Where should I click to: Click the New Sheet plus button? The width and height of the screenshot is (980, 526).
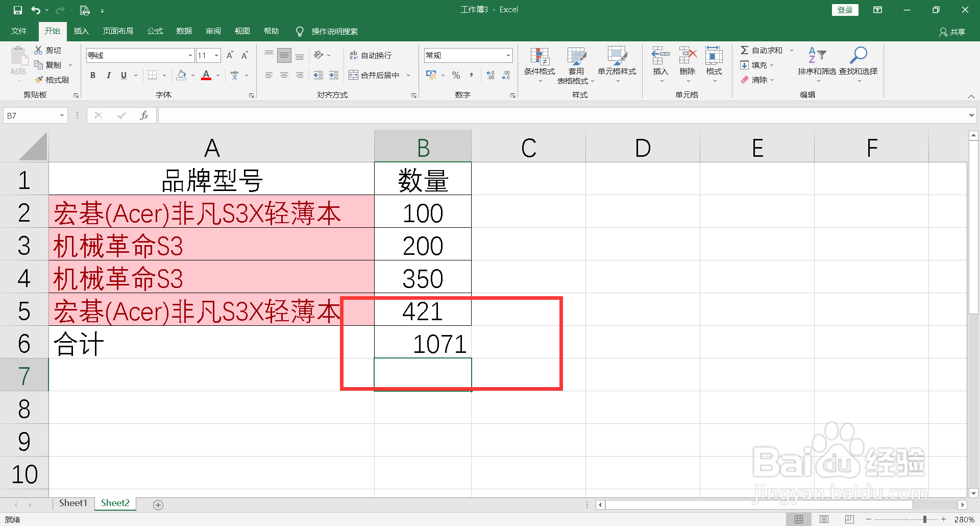coord(158,505)
